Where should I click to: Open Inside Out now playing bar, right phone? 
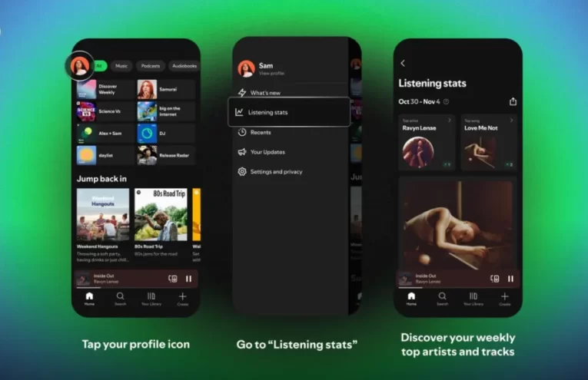point(458,279)
